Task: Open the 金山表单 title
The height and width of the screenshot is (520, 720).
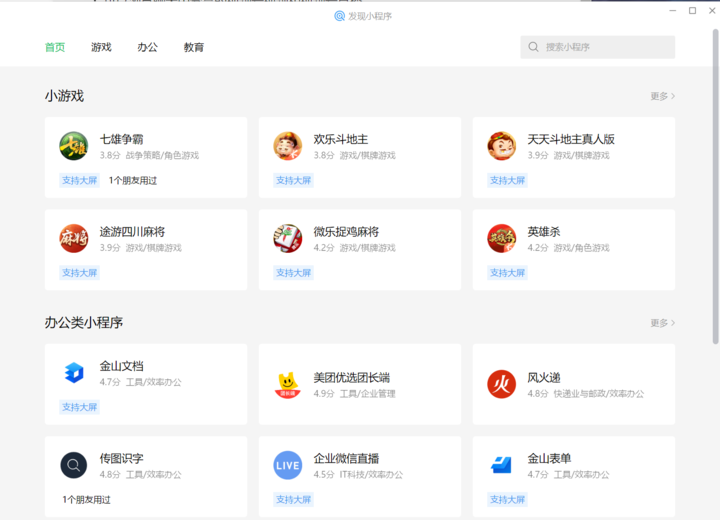Action: pyautogui.click(x=549, y=458)
